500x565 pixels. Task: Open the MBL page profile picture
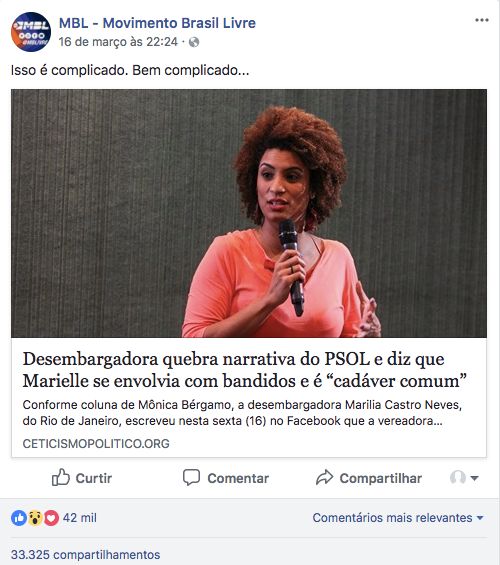pyautogui.click(x=31, y=32)
